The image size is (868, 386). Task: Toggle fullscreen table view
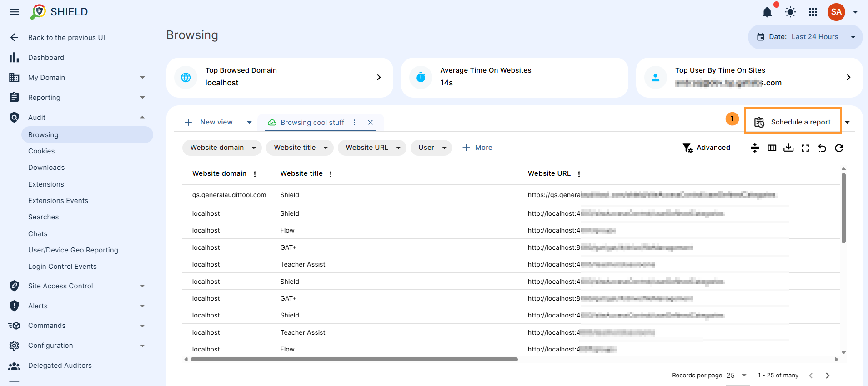805,148
